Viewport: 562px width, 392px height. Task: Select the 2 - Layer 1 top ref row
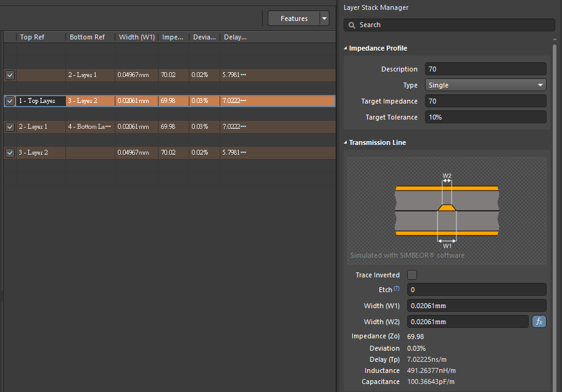pos(41,126)
